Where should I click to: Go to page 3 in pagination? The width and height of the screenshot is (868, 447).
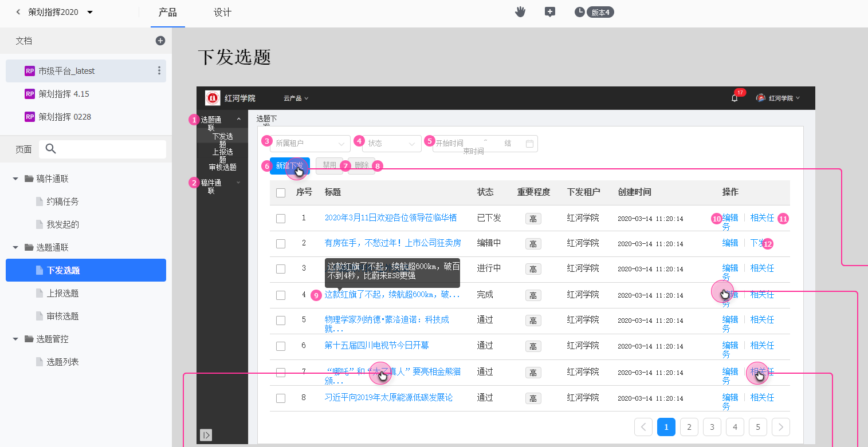tap(712, 427)
